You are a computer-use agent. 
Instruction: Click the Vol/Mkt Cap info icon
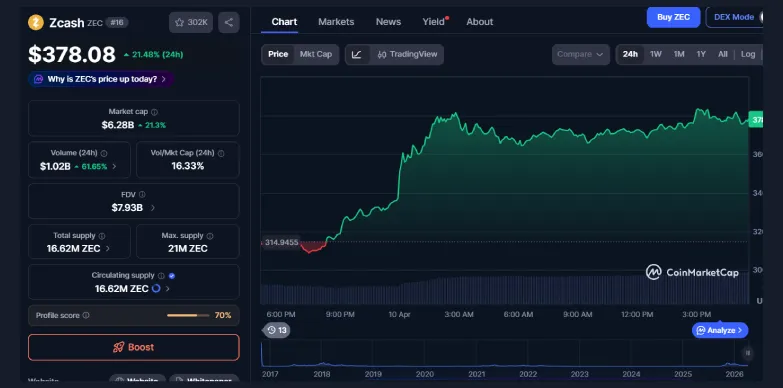pos(221,153)
